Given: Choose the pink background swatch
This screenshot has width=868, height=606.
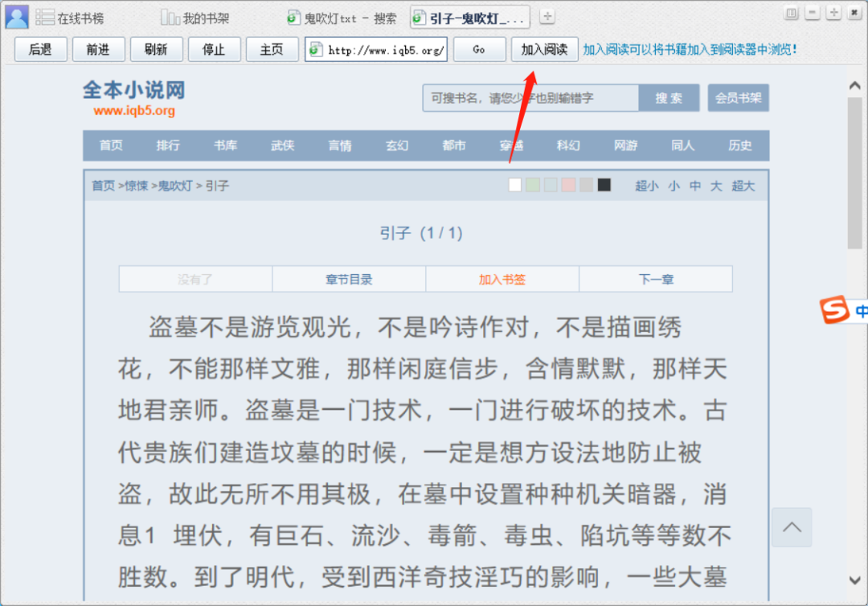Looking at the screenshot, I should [568, 185].
